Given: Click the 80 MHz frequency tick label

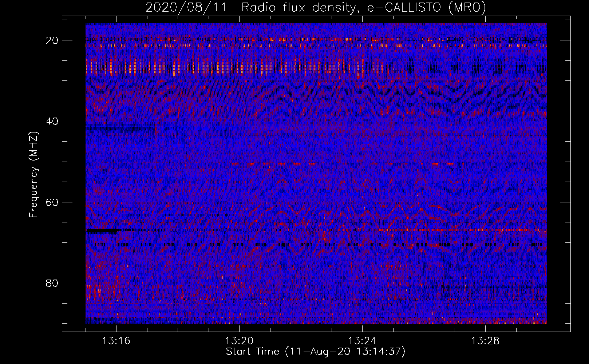Looking at the screenshot, I should pyautogui.click(x=52, y=283).
